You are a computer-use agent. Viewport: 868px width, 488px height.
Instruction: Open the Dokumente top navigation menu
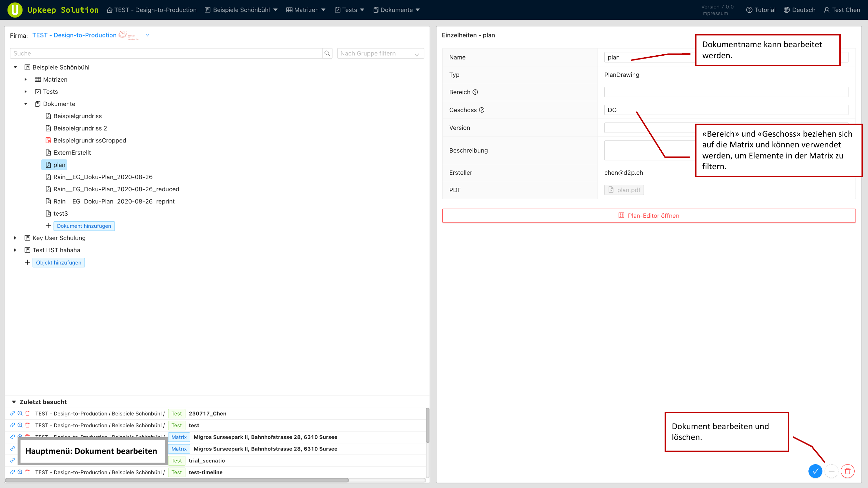[396, 10]
